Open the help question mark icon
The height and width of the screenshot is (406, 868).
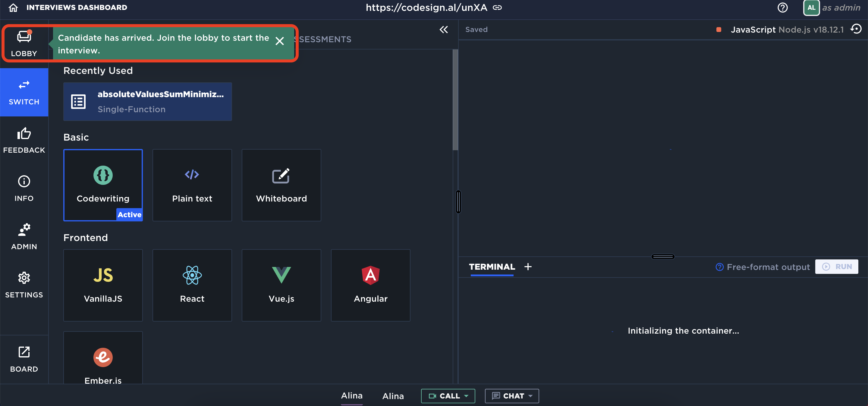[x=782, y=8]
